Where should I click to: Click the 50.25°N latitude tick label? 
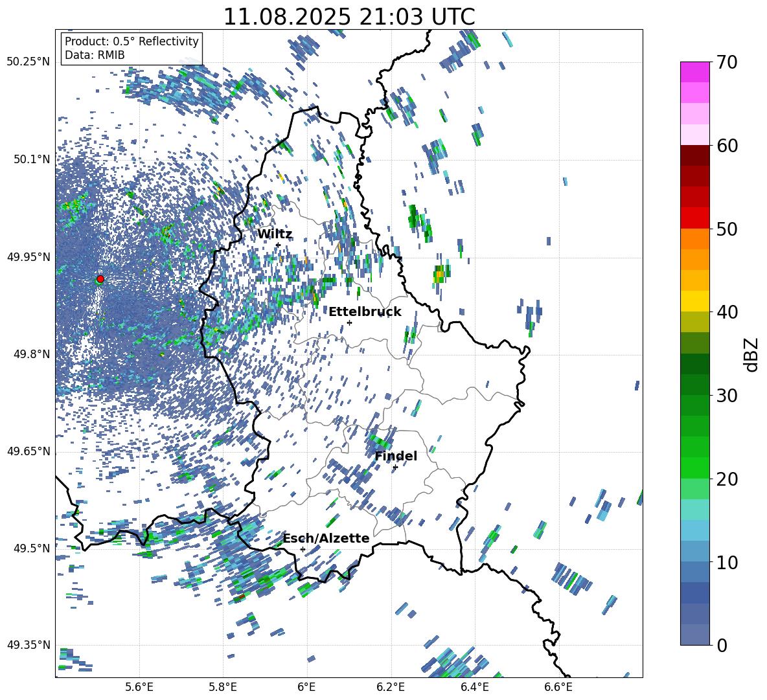(x=29, y=62)
